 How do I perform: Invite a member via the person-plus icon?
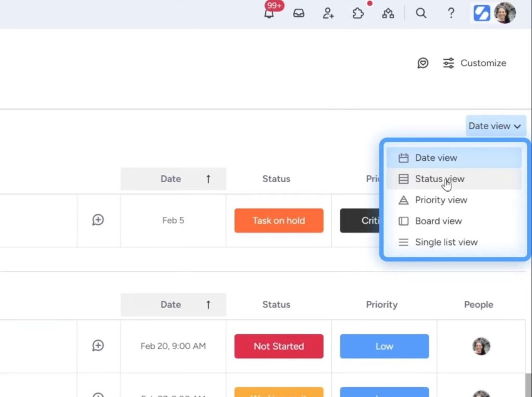pyautogui.click(x=328, y=13)
